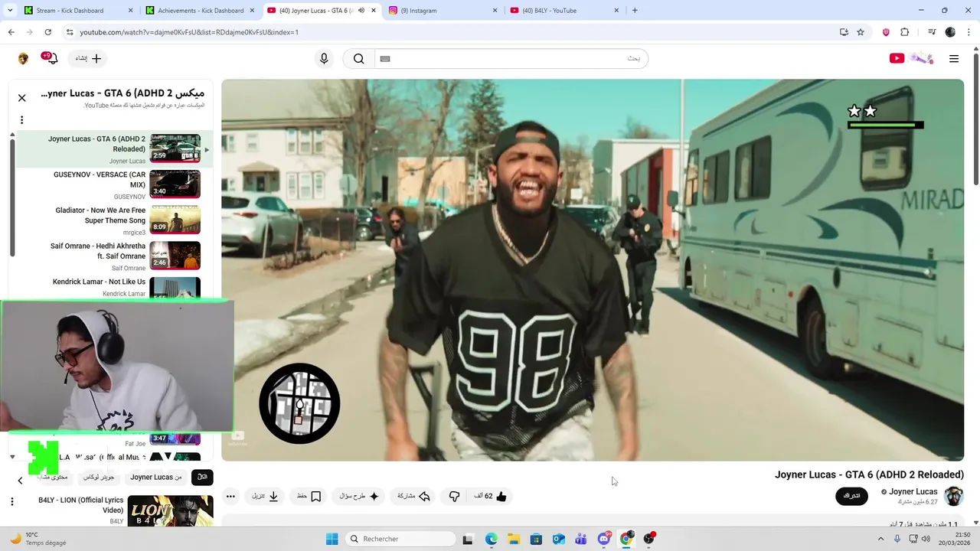Bookmark this page with the star icon

tap(861, 32)
